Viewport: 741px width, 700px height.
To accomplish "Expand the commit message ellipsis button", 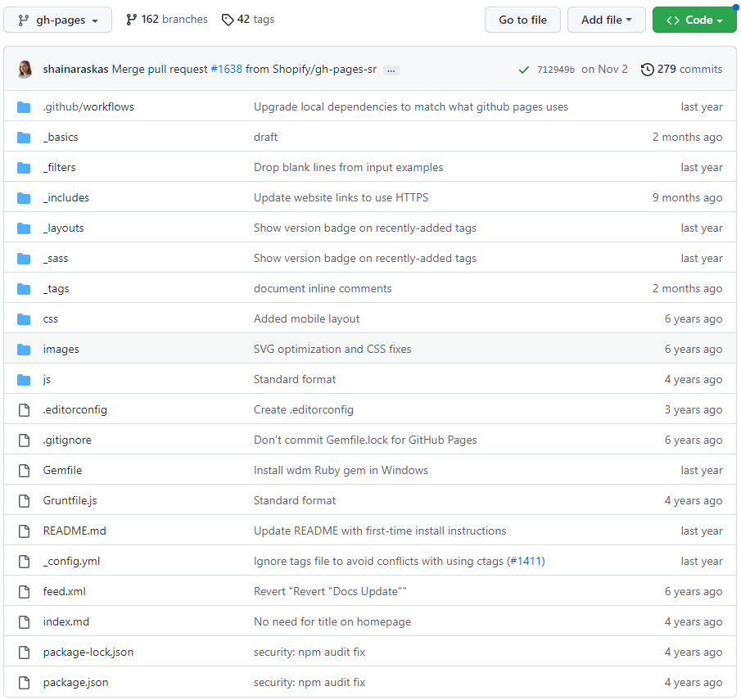I will point(391,70).
